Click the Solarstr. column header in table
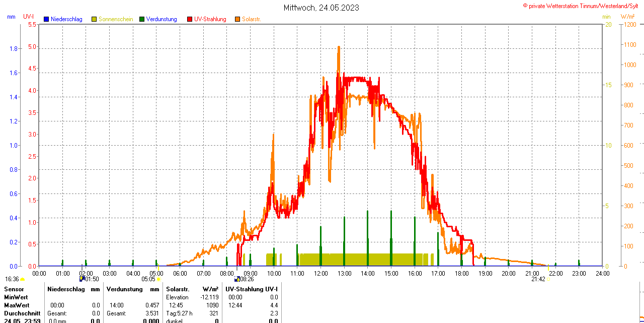 coord(178,289)
